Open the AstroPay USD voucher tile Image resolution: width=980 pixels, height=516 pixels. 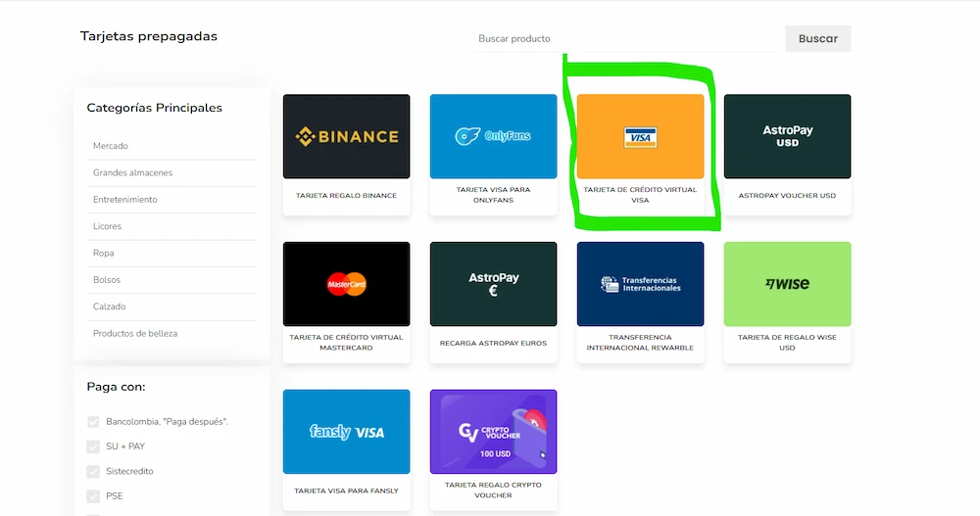point(787,136)
